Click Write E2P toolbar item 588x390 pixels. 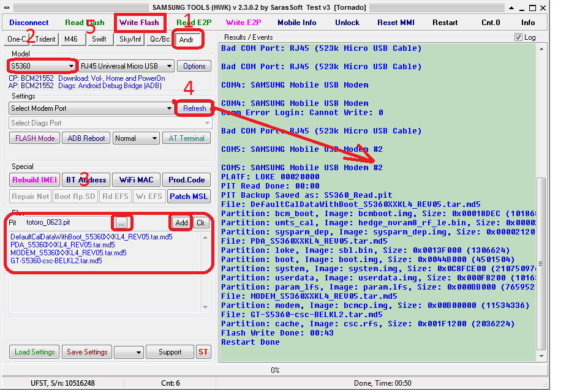click(x=243, y=23)
